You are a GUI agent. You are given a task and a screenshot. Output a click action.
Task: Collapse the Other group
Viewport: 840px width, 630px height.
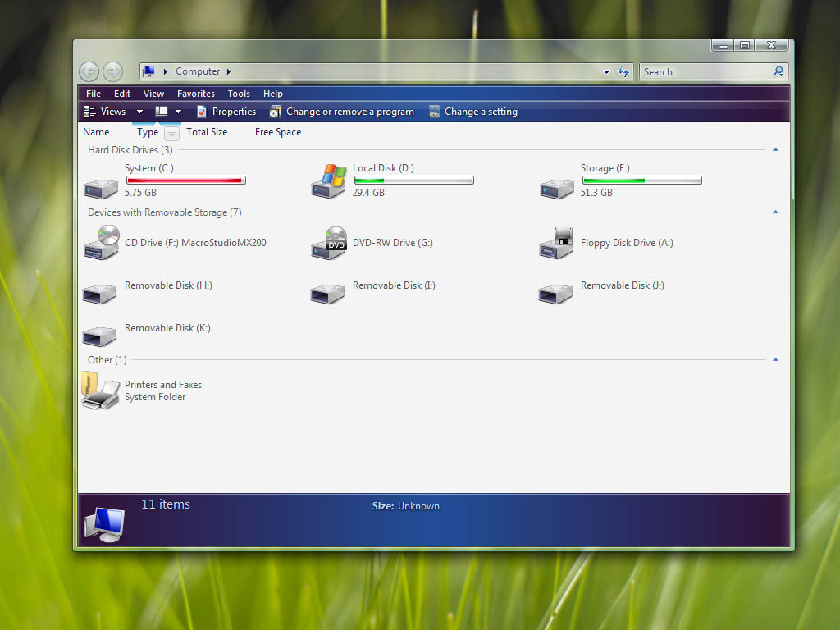point(775,359)
